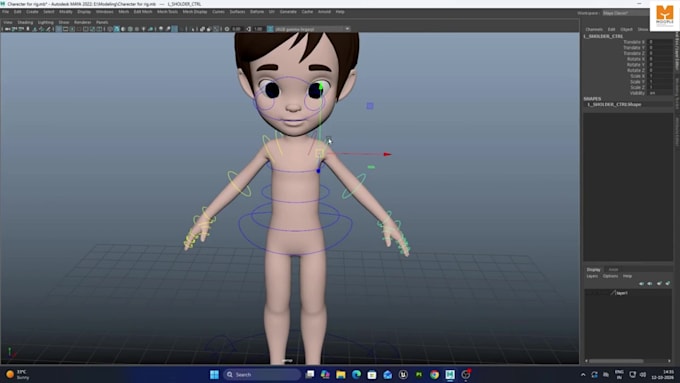Screen dimensions: 680x383
Task: Open the weather widget on the taskbar
Action: pyautogui.click(x=17, y=375)
